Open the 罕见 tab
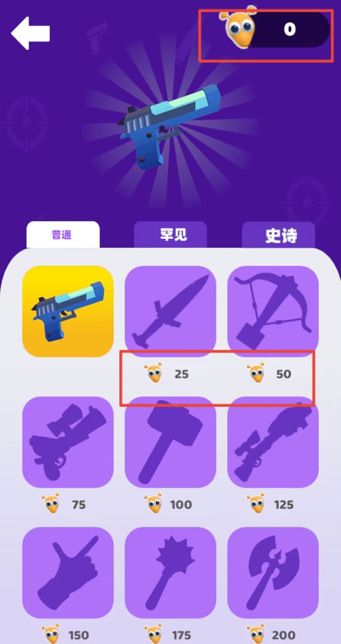 pyautogui.click(x=170, y=234)
